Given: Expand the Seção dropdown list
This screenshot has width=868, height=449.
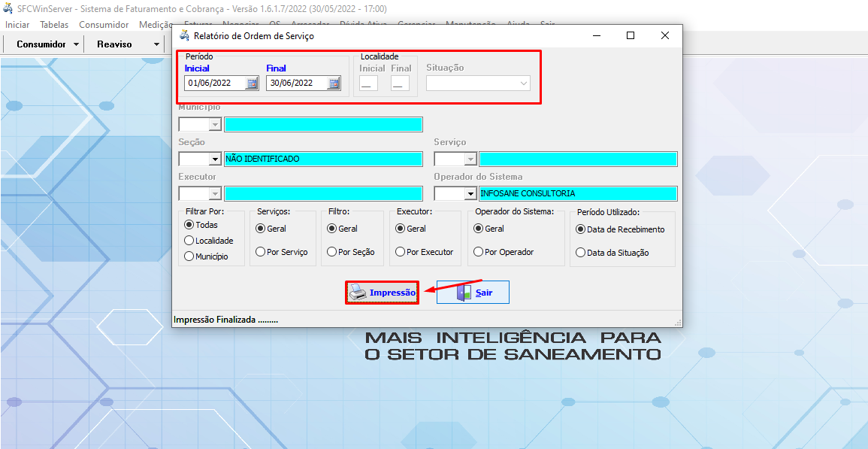Looking at the screenshot, I should [214, 159].
